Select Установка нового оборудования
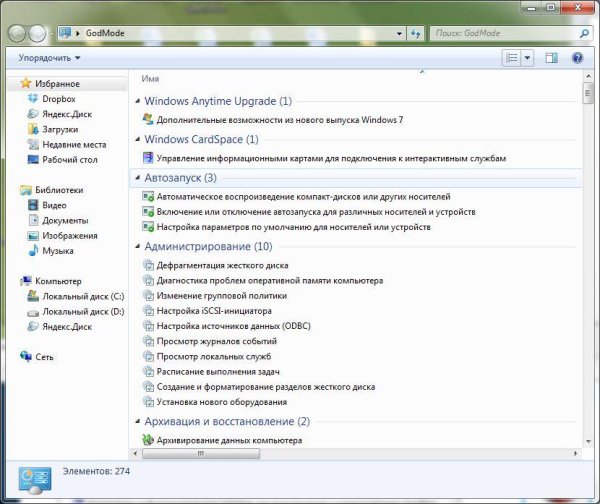This screenshot has height=504, width=600. [x=222, y=402]
